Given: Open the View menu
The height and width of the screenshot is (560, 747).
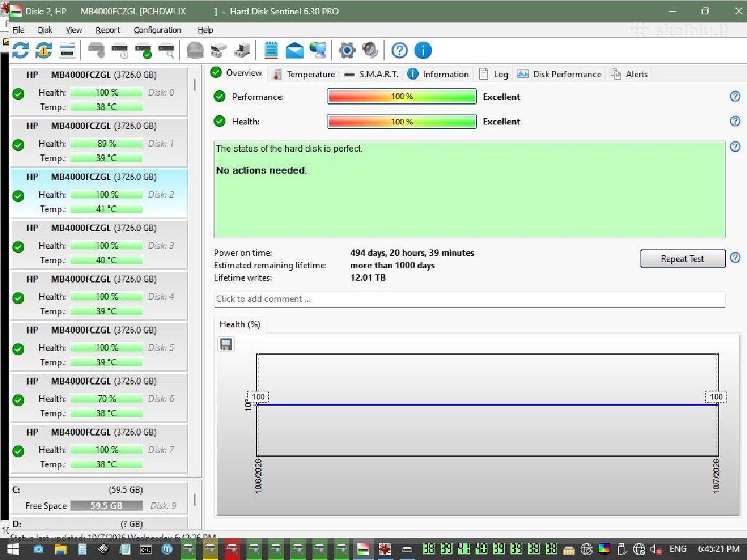Looking at the screenshot, I should (x=74, y=30).
